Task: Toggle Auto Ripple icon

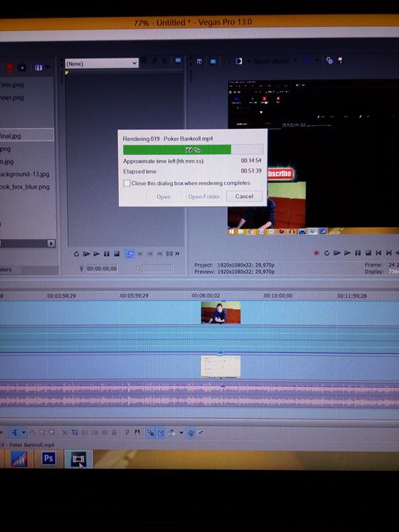Action: pyautogui.click(x=172, y=432)
